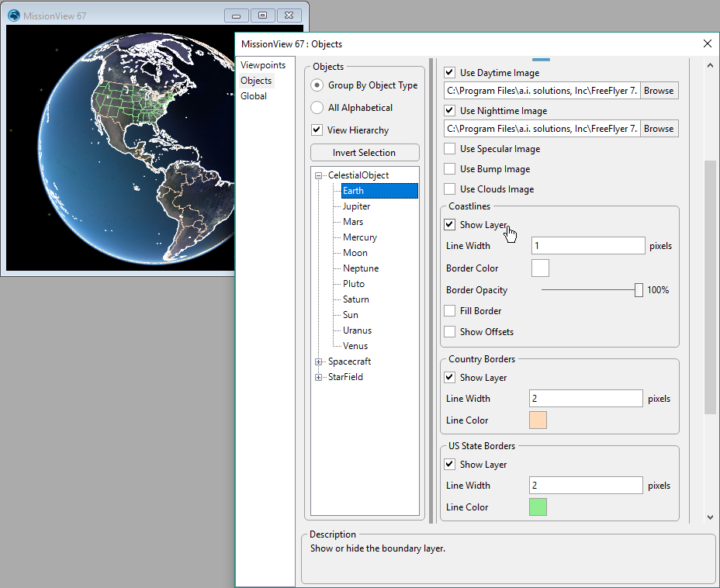Open Country Borders Line Color swatch
This screenshot has width=720, height=588.
[538, 420]
